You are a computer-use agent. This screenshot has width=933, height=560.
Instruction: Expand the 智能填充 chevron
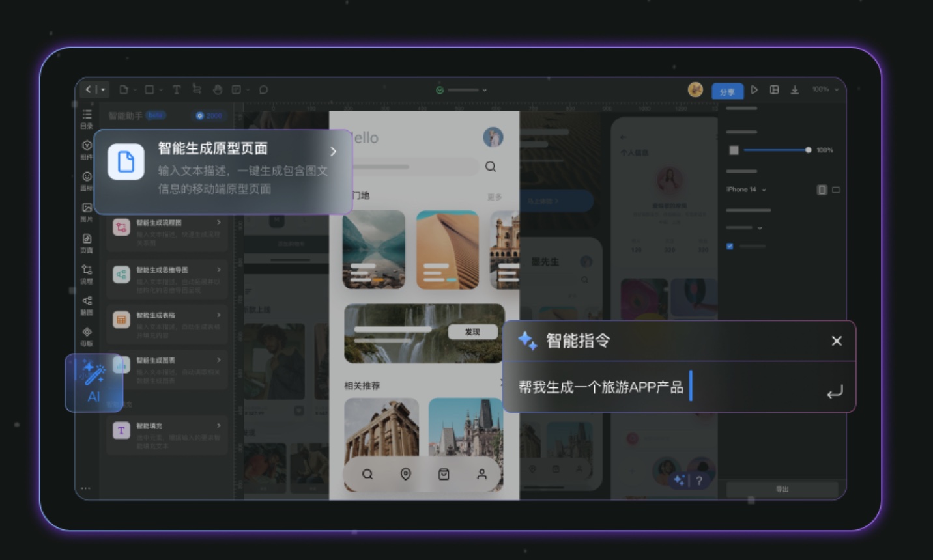tap(218, 426)
